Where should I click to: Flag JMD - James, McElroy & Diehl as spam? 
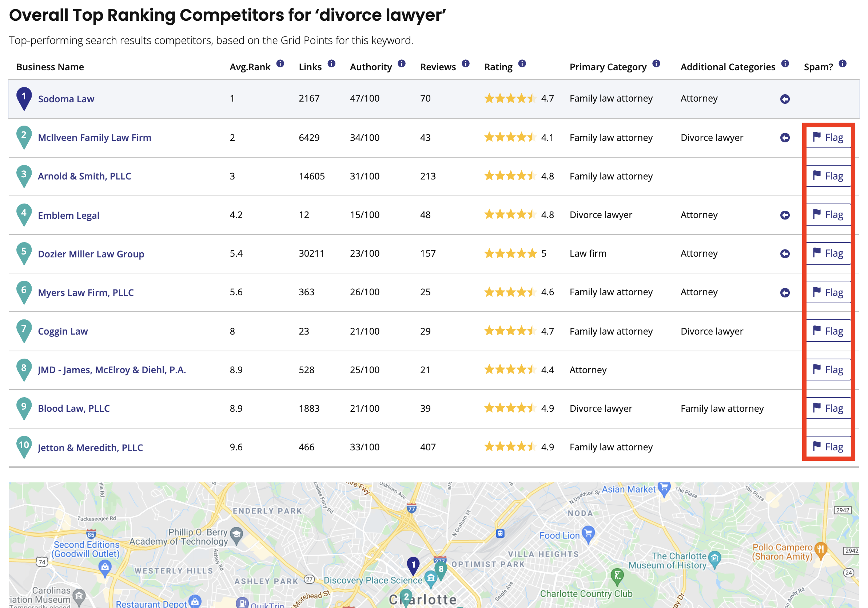(828, 370)
